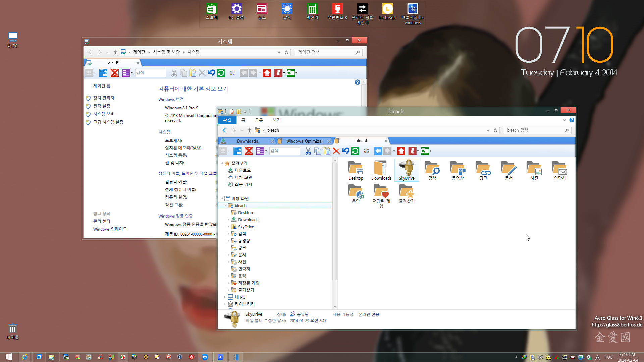
Task: Switch to the Windows Optimizer tab
Action: 305,141
